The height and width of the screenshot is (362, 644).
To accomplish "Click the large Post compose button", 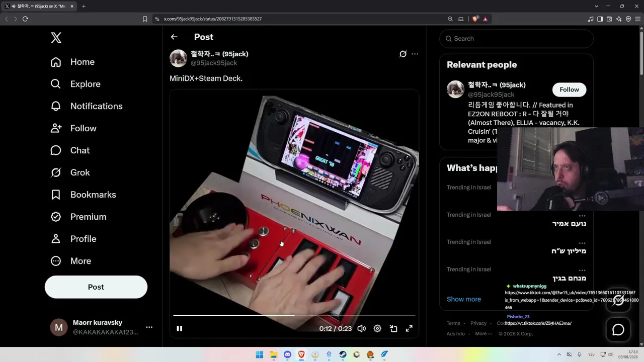I will point(96,287).
